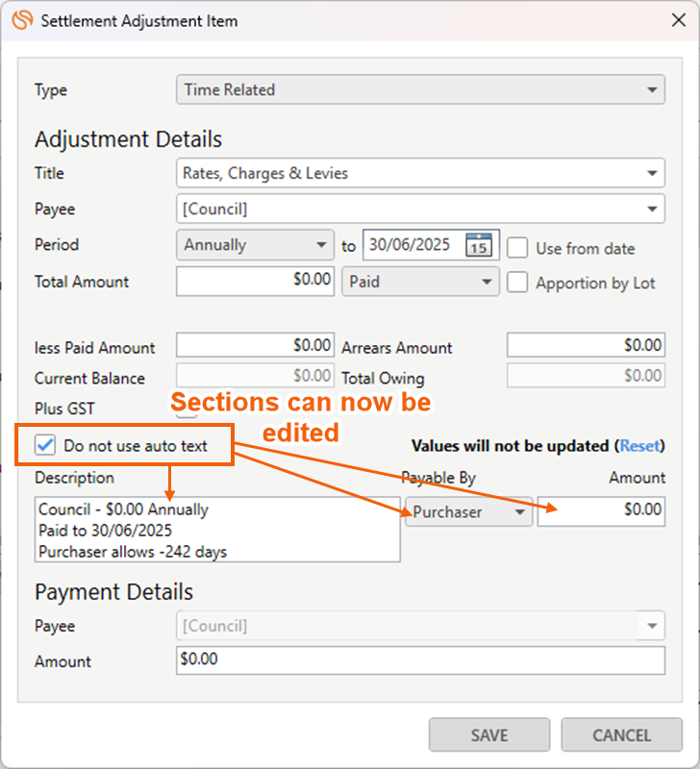700x769 pixels.
Task: Click into the Total Amount field
Action: 256,282
